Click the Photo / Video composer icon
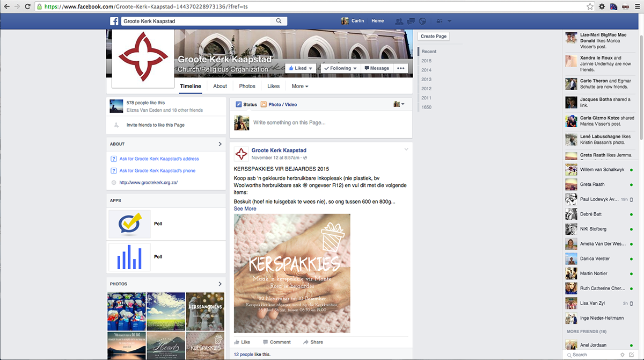 [264, 104]
